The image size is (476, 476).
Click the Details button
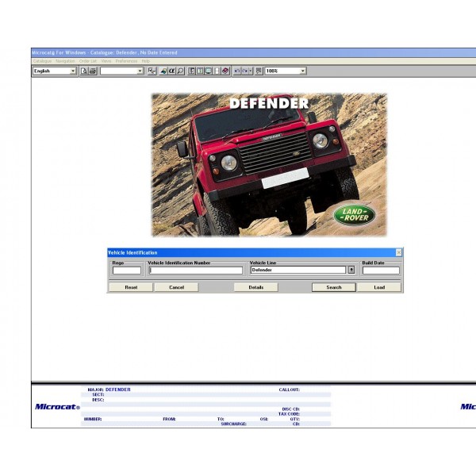(x=256, y=287)
